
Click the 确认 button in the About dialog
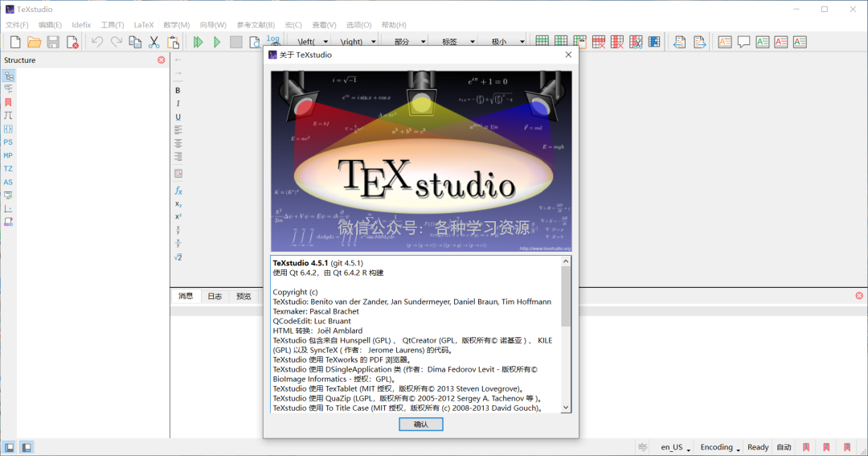tap(420, 425)
